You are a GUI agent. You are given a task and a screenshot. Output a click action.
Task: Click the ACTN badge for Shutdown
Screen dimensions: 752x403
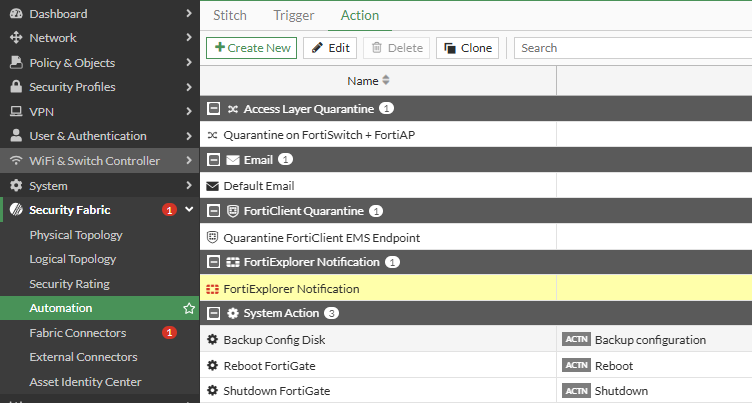[576, 391]
